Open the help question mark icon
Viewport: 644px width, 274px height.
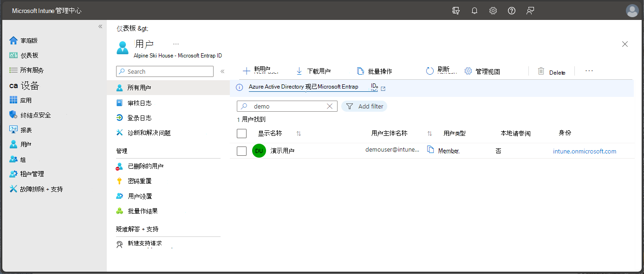pos(512,11)
